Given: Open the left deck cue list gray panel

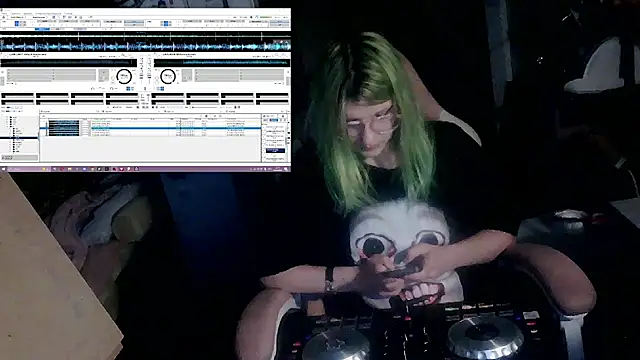Looking at the screenshot, I should (51, 75).
